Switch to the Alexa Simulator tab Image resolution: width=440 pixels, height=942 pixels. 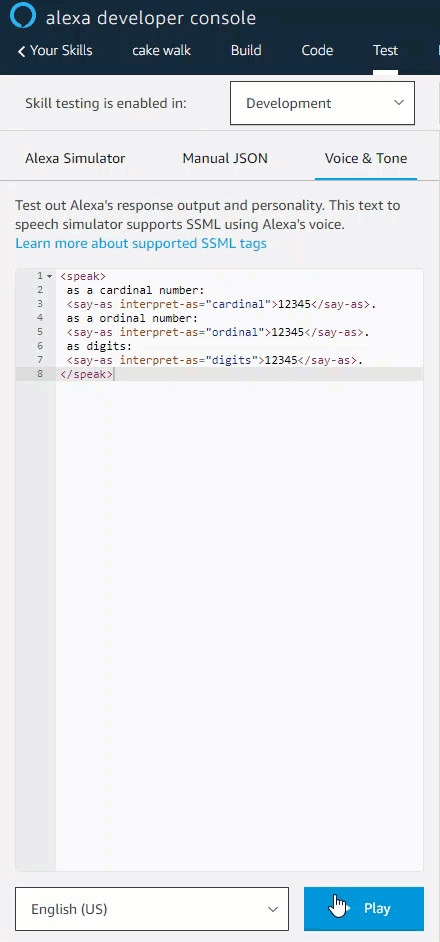point(75,159)
